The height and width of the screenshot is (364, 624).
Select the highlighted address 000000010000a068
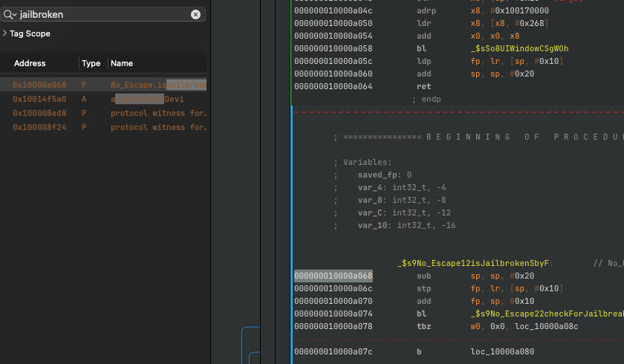coord(333,276)
